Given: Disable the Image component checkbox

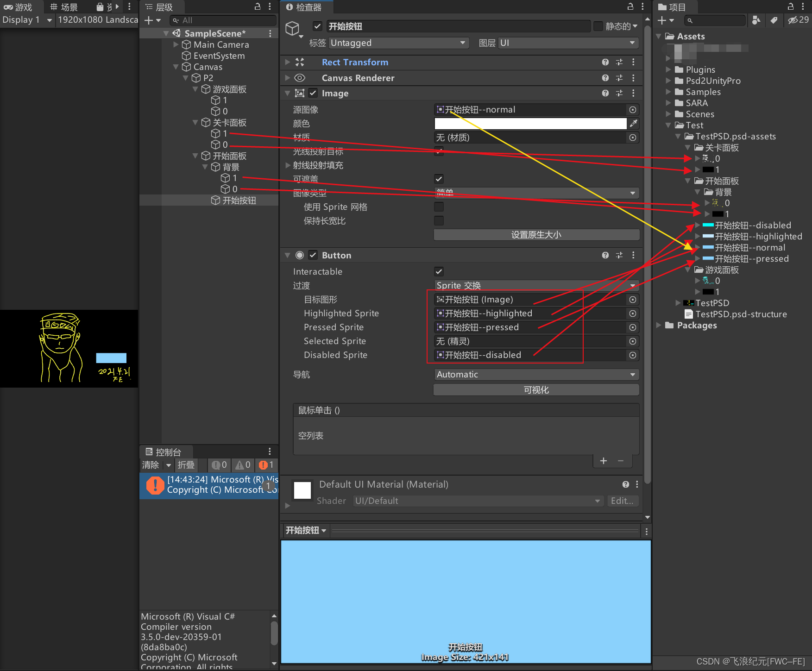Looking at the screenshot, I should [x=313, y=93].
